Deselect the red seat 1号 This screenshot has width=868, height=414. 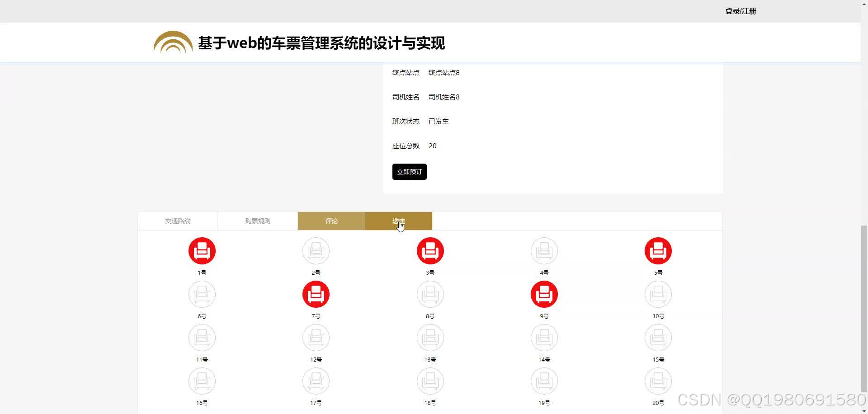point(202,251)
